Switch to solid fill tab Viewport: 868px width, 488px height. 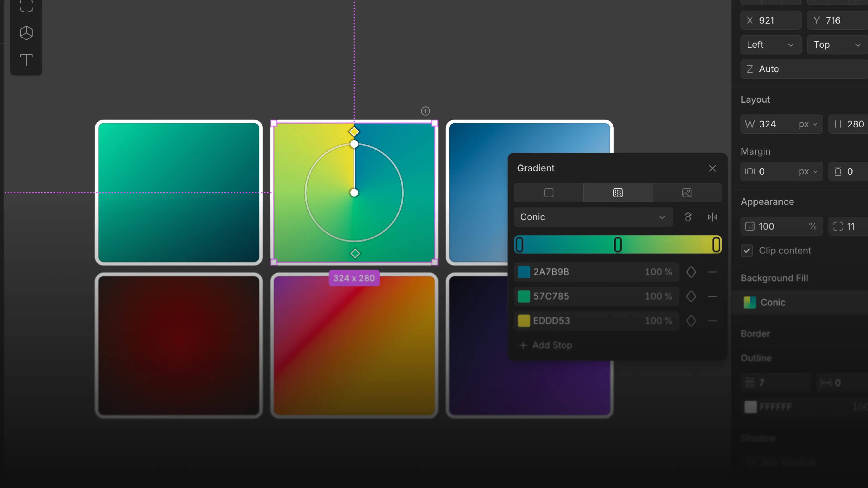[549, 193]
